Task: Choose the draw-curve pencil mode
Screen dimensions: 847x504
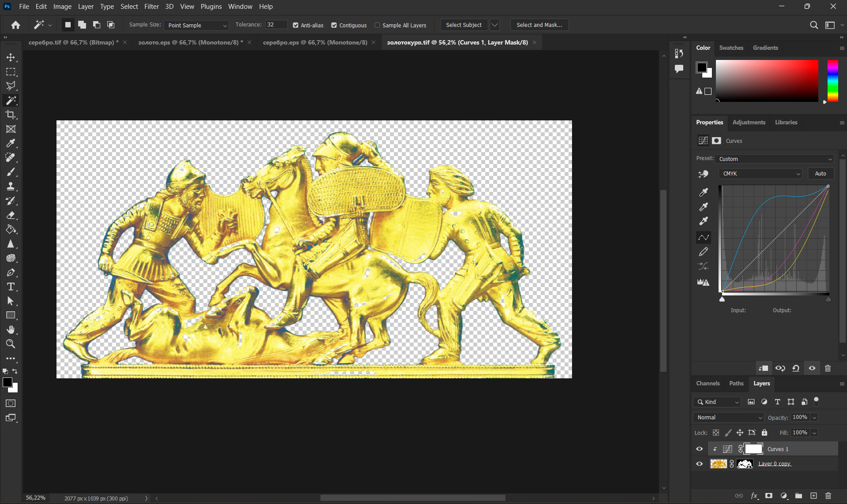Action: coord(704,252)
